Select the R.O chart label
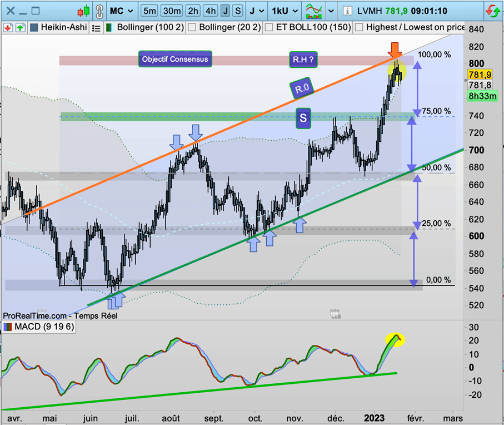Screen dimensions: 504x425 point(302,88)
